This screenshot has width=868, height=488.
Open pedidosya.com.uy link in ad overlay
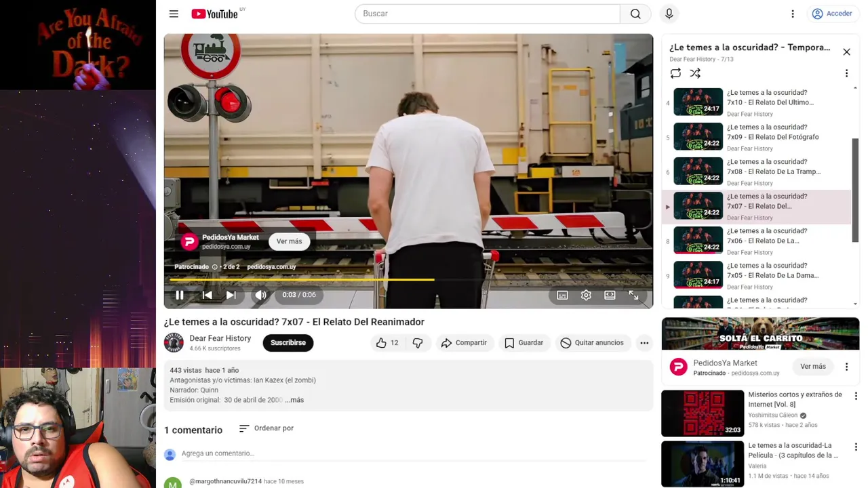coord(271,267)
